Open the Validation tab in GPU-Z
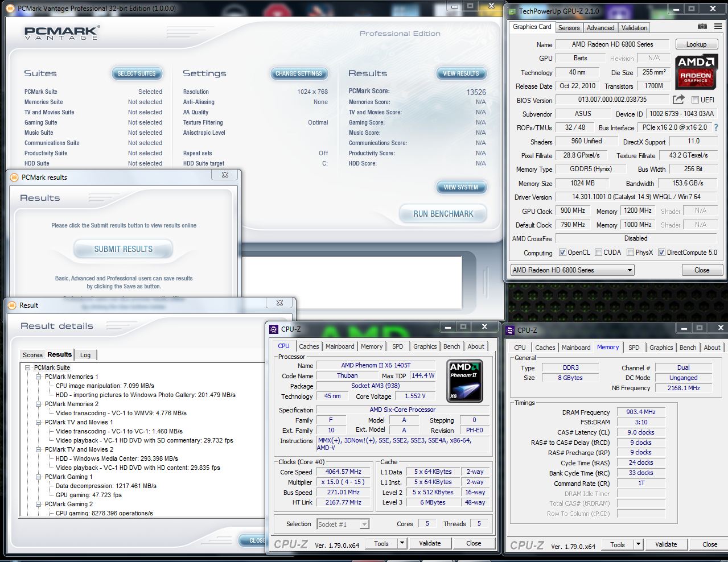 [634, 28]
